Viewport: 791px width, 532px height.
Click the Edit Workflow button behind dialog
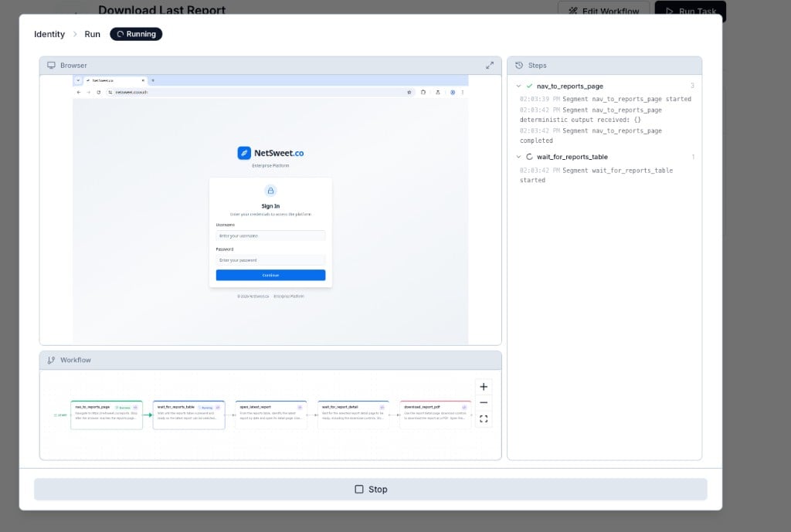pyautogui.click(x=604, y=11)
